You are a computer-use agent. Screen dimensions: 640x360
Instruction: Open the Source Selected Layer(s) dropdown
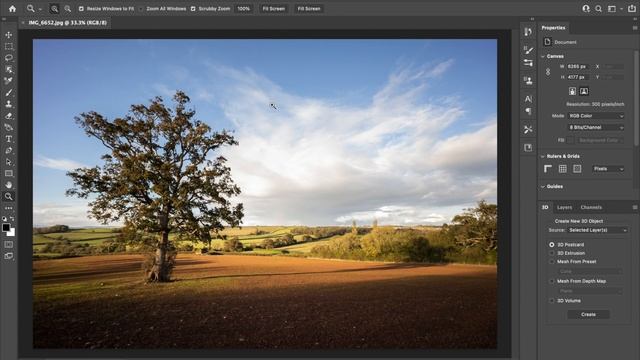pyautogui.click(x=598, y=230)
